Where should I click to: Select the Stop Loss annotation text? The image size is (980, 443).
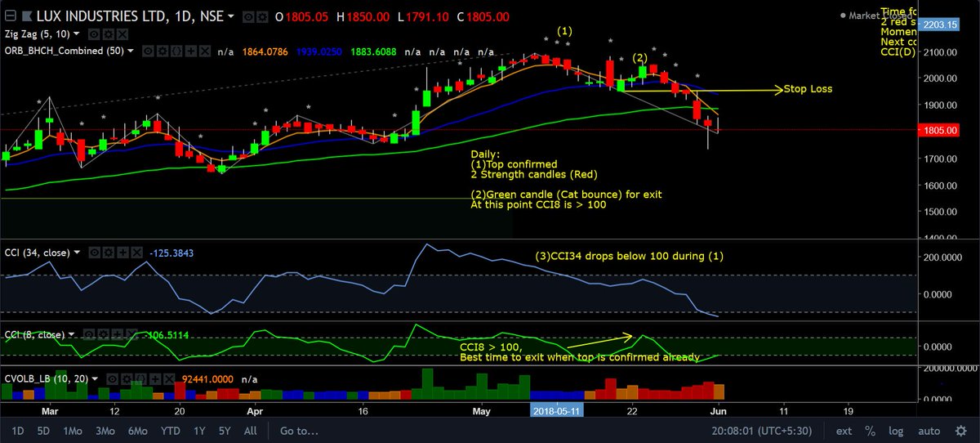808,89
